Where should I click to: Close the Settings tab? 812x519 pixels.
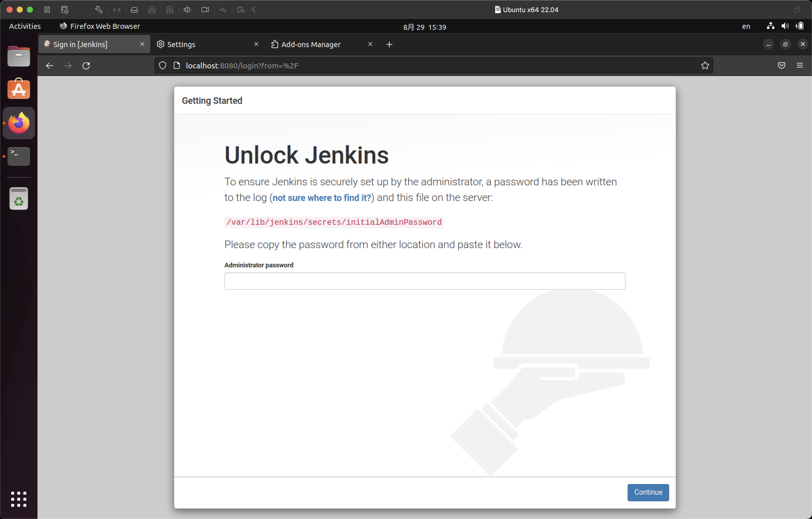(256, 44)
